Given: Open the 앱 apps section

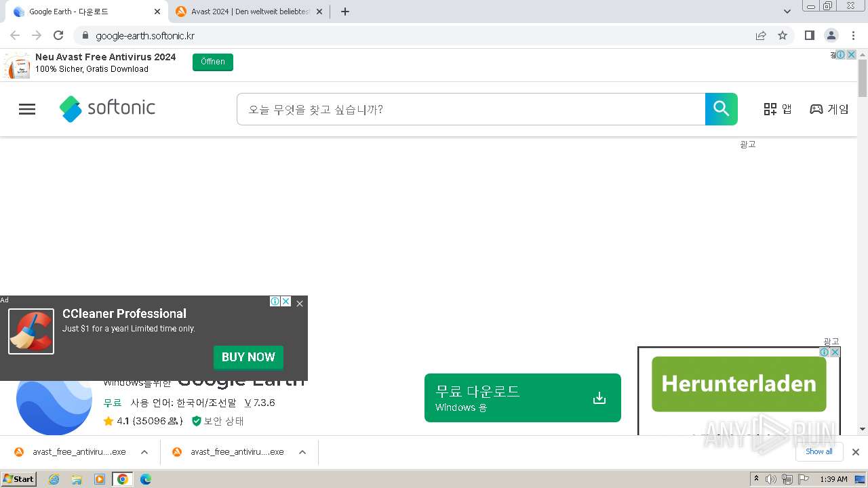Looking at the screenshot, I should pyautogui.click(x=778, y=109).
